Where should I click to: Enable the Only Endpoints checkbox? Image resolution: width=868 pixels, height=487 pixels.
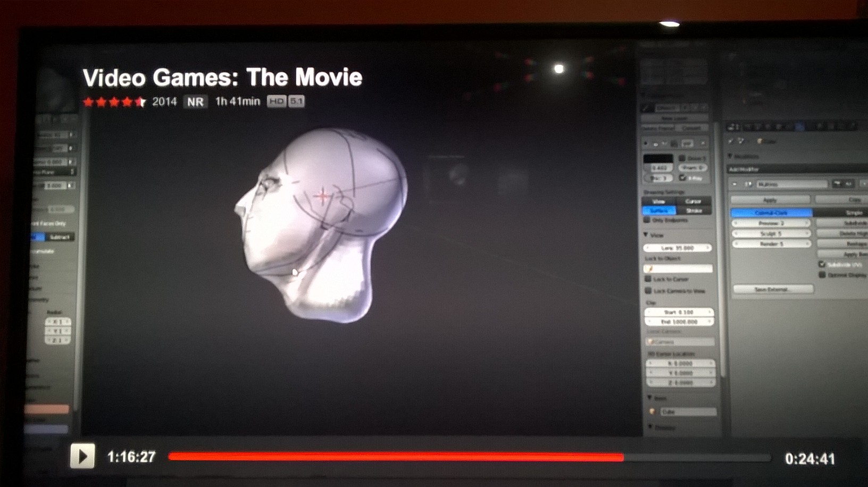pos(647,220)
